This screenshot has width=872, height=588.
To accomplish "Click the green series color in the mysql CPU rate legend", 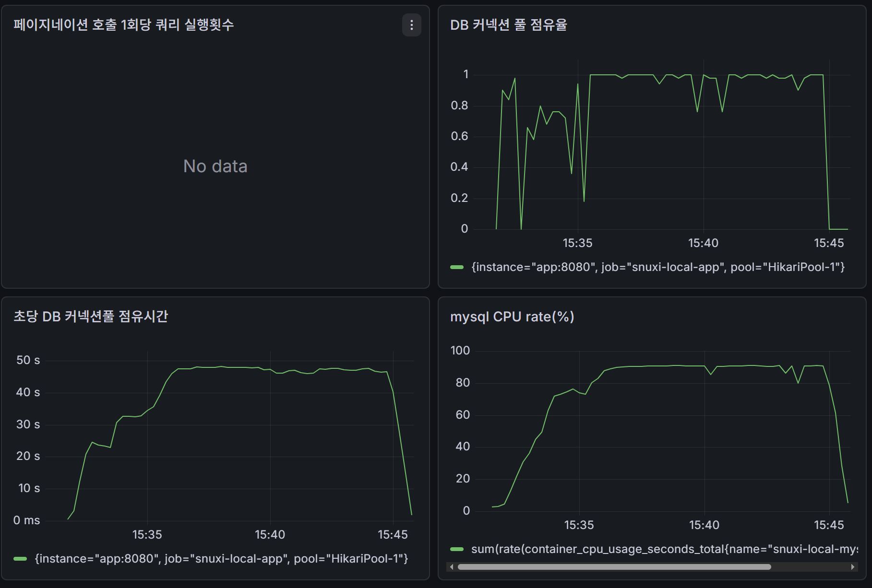I will [457, 549].
